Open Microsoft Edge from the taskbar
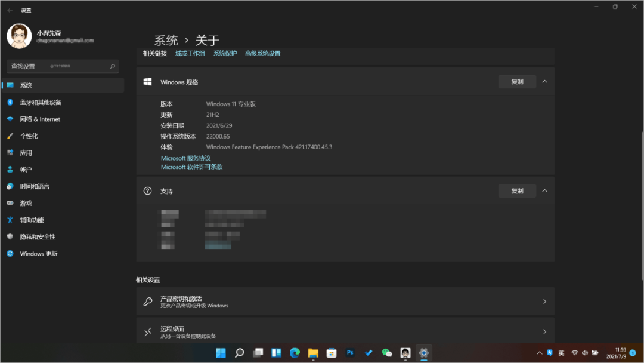Screen dimensions: 644x363 pos(295,353)
